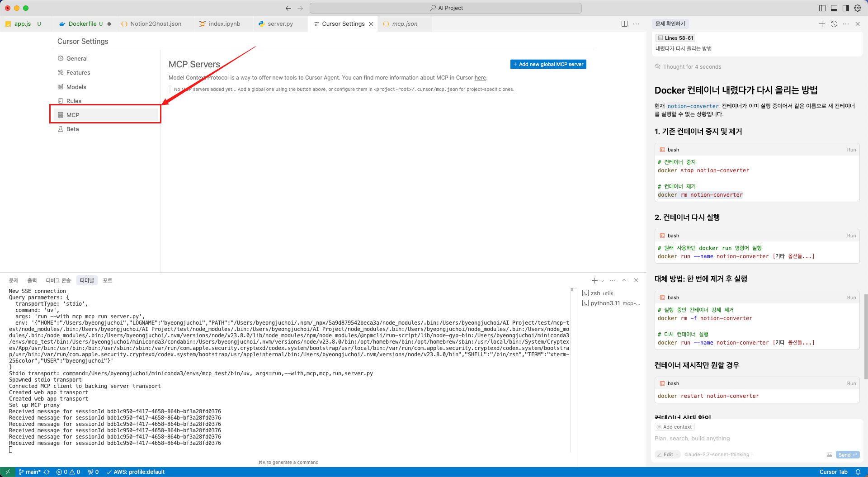Toggle the AI pane layout icon
The height and width of the screenshot is (477, 868).
tap(845, 8)
